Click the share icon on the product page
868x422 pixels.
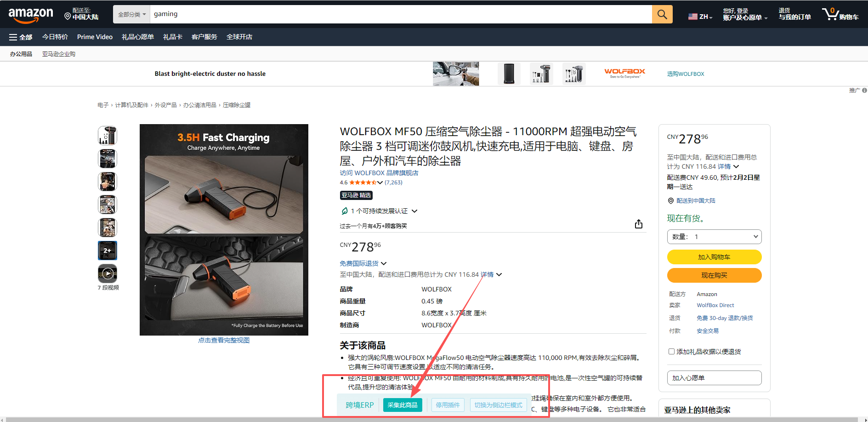(638, 224)
